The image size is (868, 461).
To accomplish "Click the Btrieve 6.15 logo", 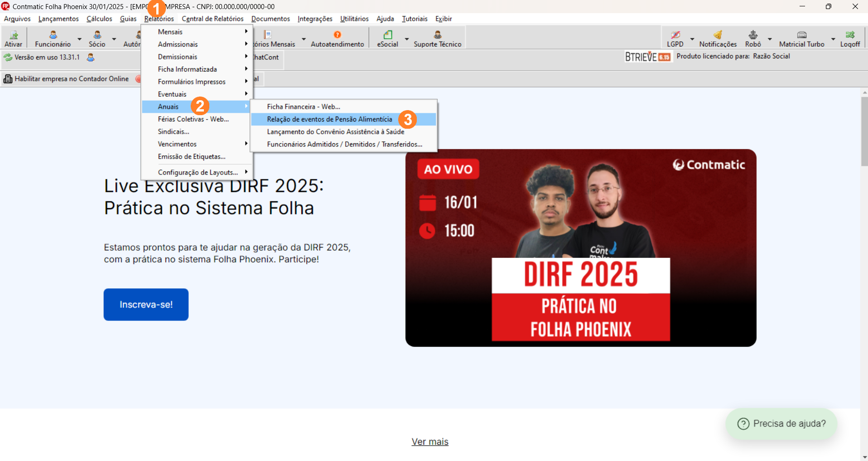I will (x=648, y=57).
